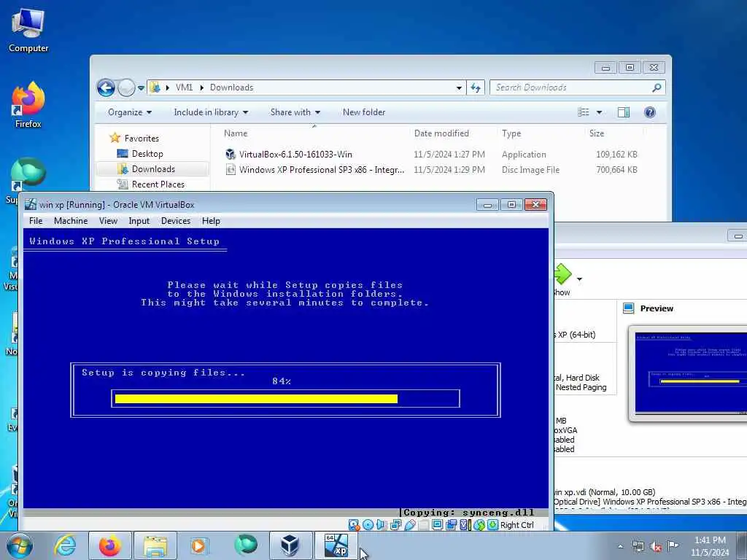Viewport: 747px width, 560px height.
Task: Open the Share with dropdown
Action: 295,112
